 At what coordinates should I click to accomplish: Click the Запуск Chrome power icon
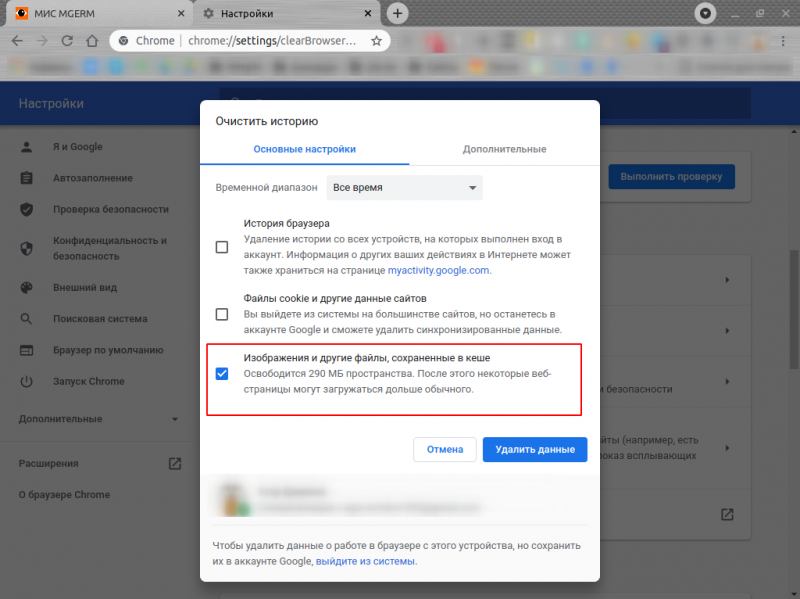24,381
